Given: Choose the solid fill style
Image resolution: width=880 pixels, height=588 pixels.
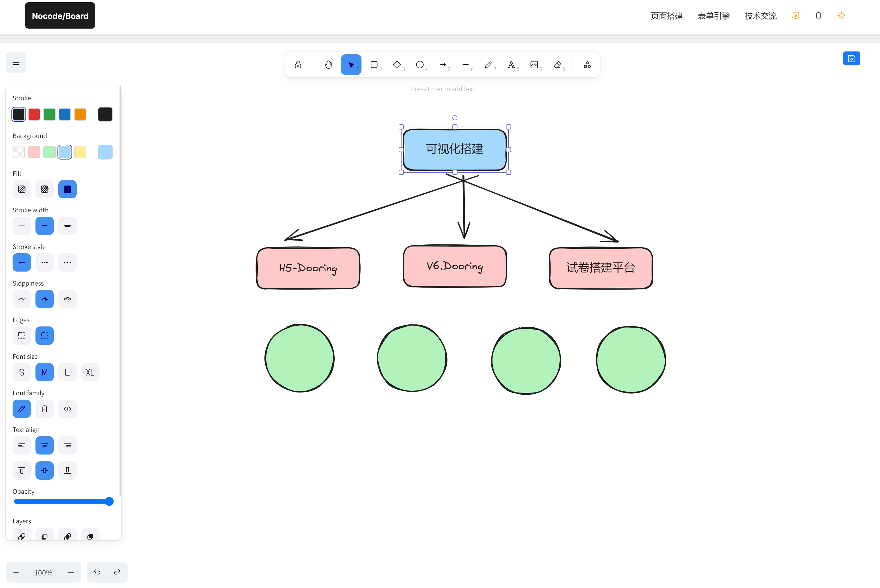Looking at the screenshot, I should coord(67,189).
